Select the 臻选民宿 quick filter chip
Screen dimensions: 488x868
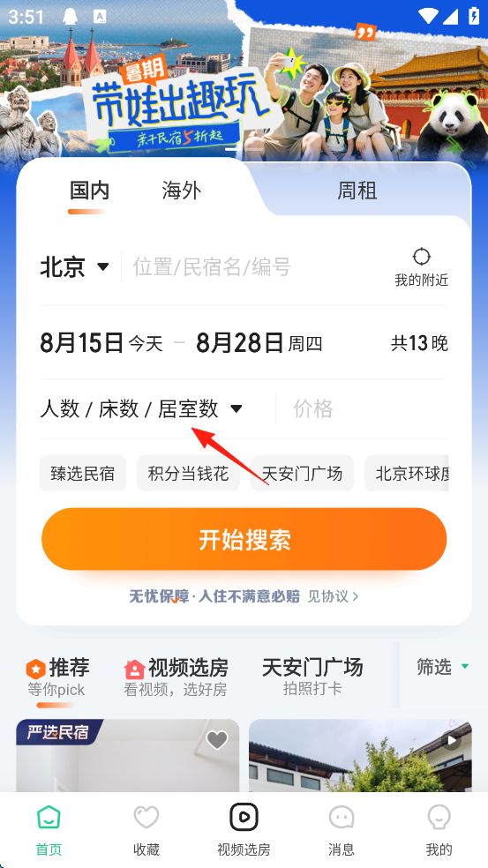tap(83, 474)
